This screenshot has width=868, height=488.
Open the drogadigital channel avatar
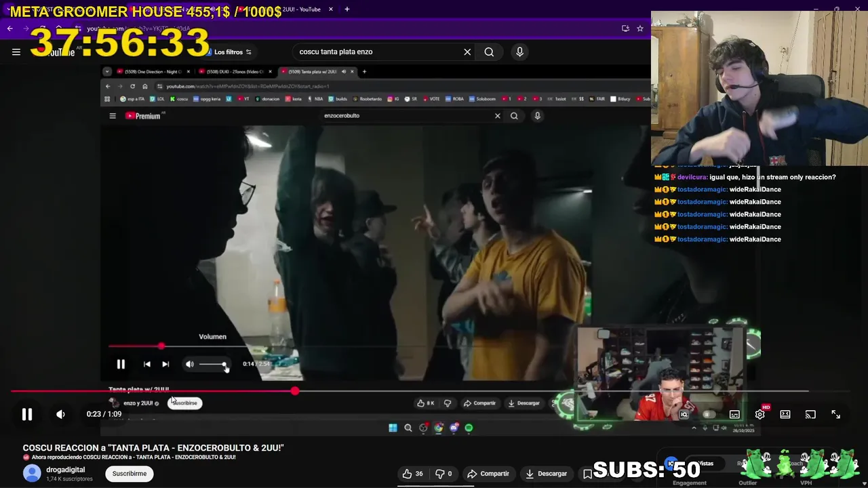point(32,474)
